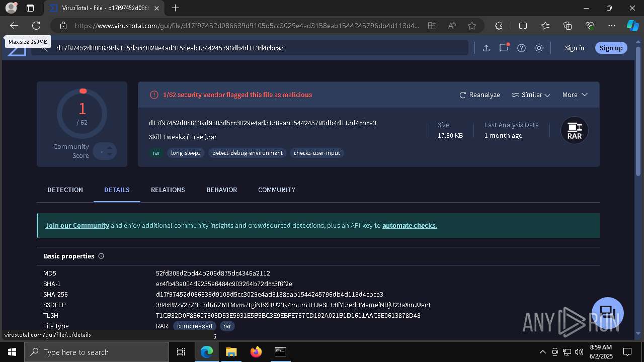This screenshot has height=362, width=644.
Task: Open the BEHAVIOR tab
Action: click(x=221, y=190)
